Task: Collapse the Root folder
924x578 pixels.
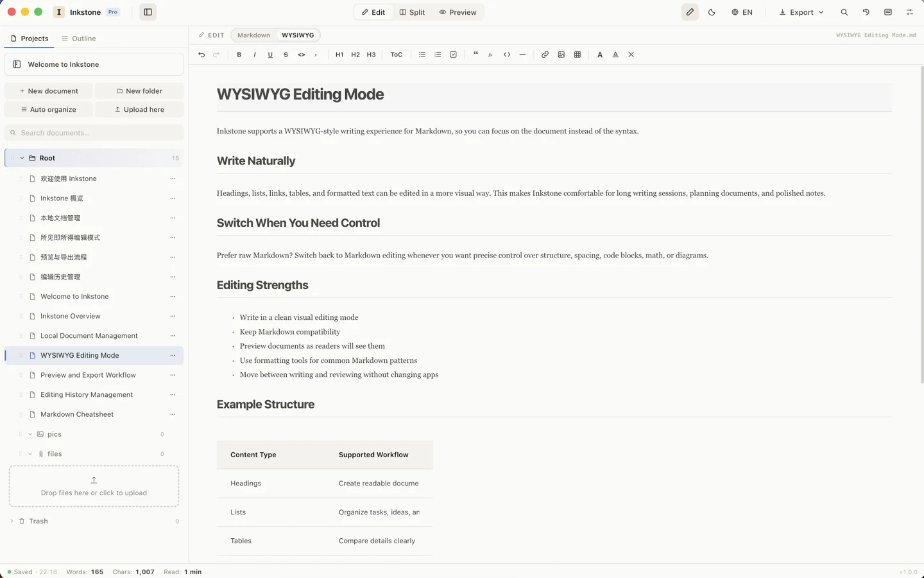Action: 22,158
